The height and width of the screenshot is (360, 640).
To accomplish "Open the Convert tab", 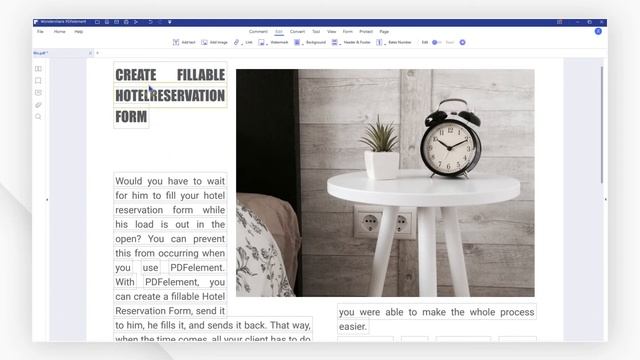I will (x=298, y=31).
